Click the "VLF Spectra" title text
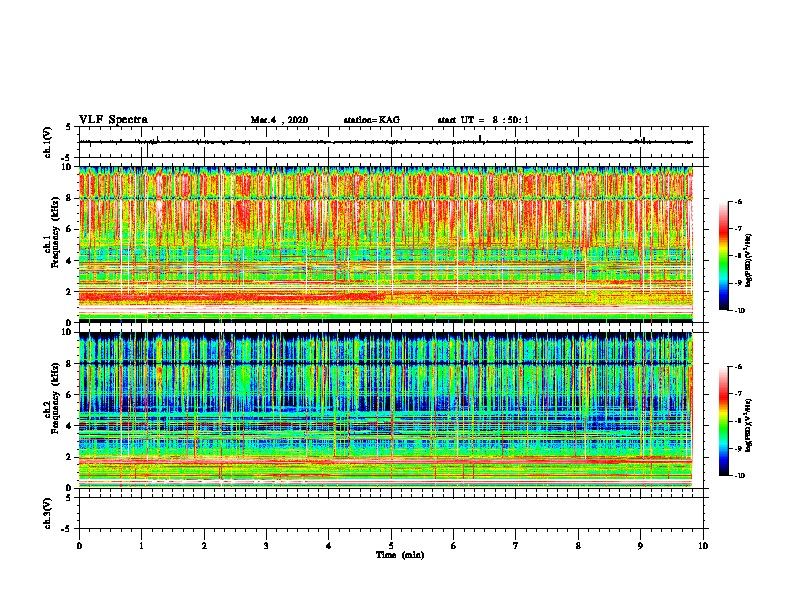Screen dimensions: 792x612 pyautogui.click(x=113, y=119)
